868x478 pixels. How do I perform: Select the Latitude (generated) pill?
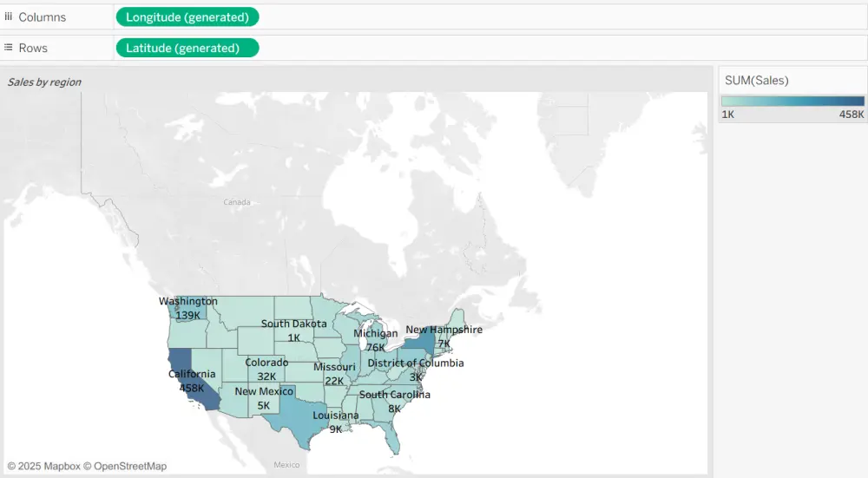tap(187, 48)
